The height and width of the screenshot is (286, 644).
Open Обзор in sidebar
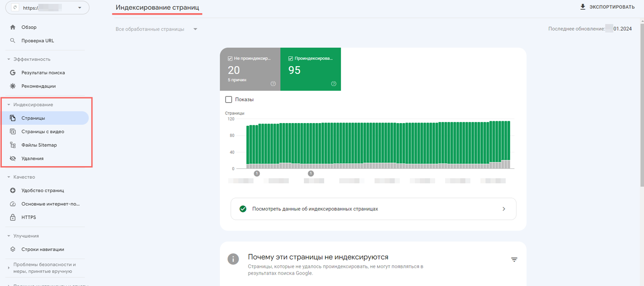coord(29,27)
